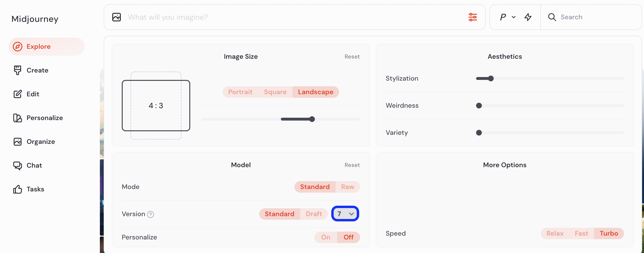Image resolution: width=644 pixels, height=253 pixels.
Task: Reset the Model settings
Action: click(352, 165)
